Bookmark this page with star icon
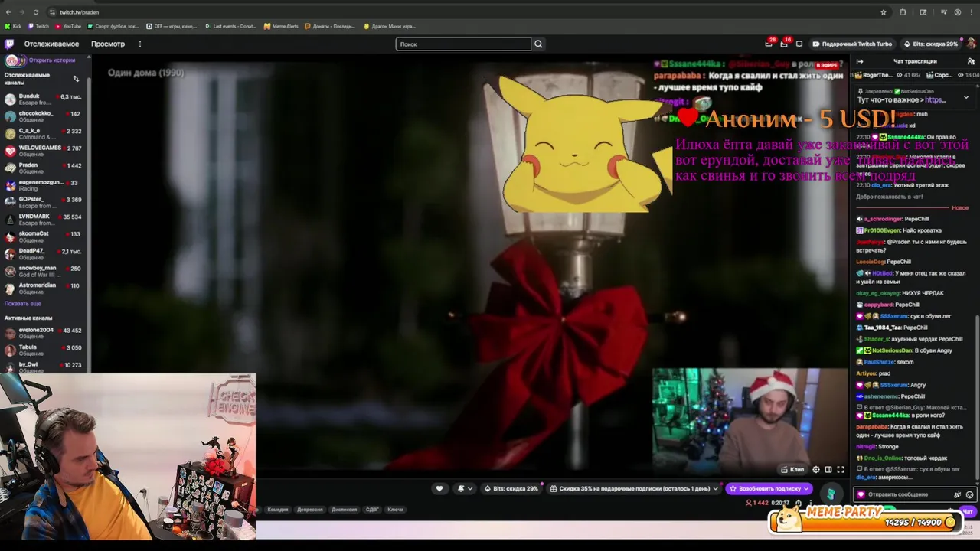The width and height of the screenshot is (980, 551). tap(884, 12)
